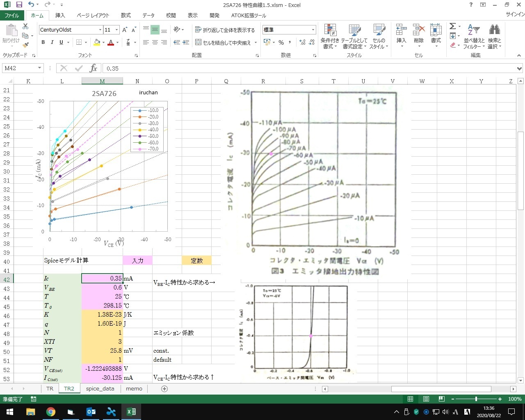The height and width of the screenshot is (420, 525).
Task: Click the text orientation icon
Action: 177,30
